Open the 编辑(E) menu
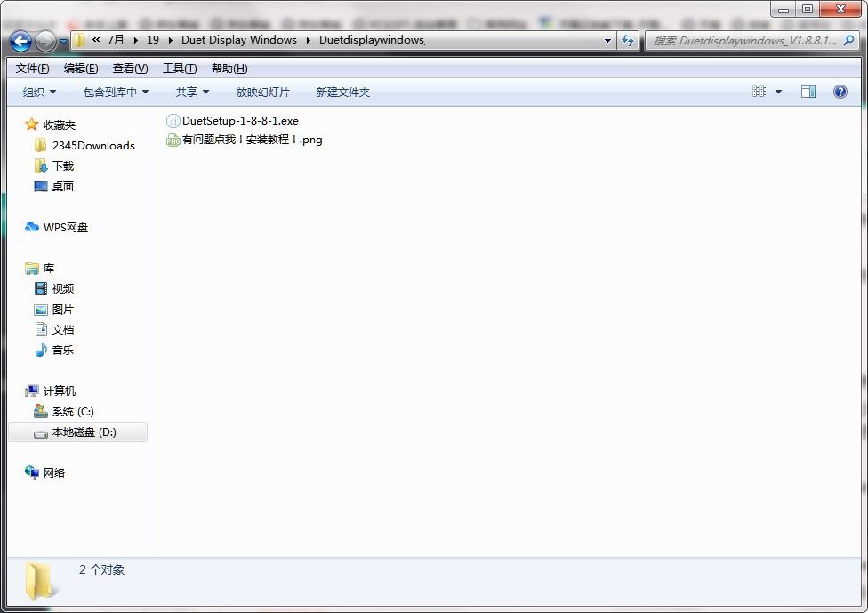Screen dimensions: 868x613 (81, 69)
